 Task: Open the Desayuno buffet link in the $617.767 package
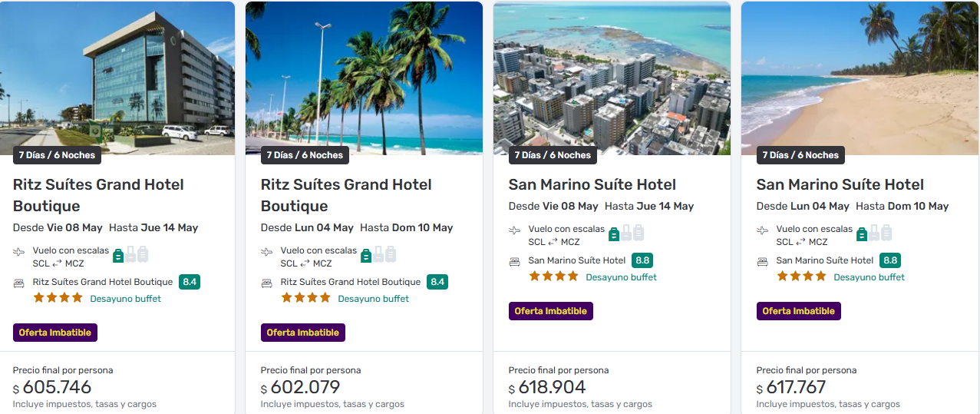point(869,277)
